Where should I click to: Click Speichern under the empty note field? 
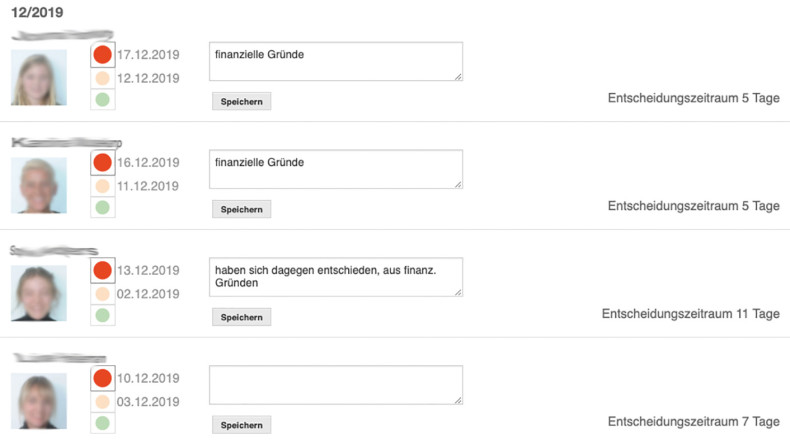click(x=241, y=425)
